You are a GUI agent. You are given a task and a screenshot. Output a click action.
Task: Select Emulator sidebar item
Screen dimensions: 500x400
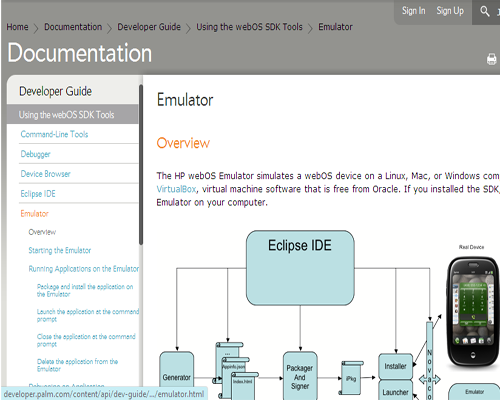pos(34,213)
